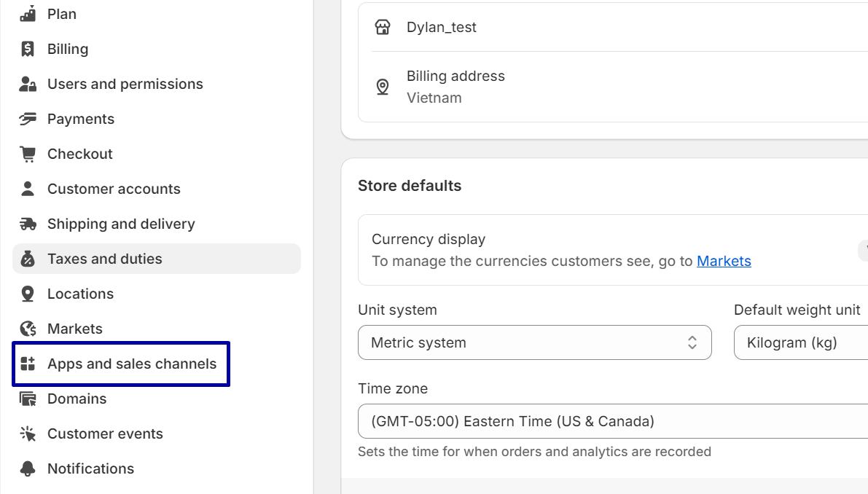Click the Domains icon
This screenshot has height=494, width=868.
(x=28, y=399)
